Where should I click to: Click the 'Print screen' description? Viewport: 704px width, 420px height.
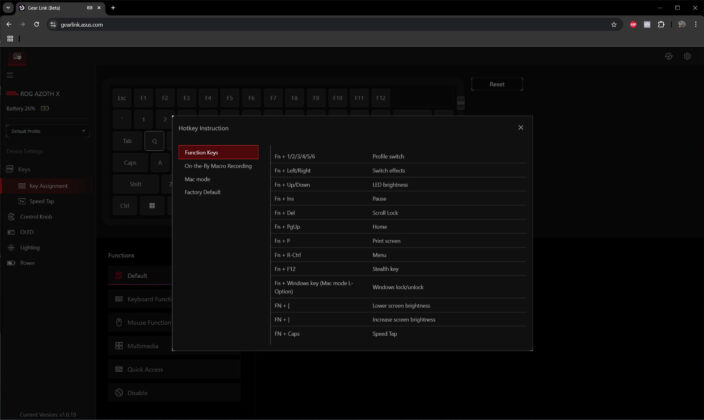pyautogui.click(x=386, y=241)
